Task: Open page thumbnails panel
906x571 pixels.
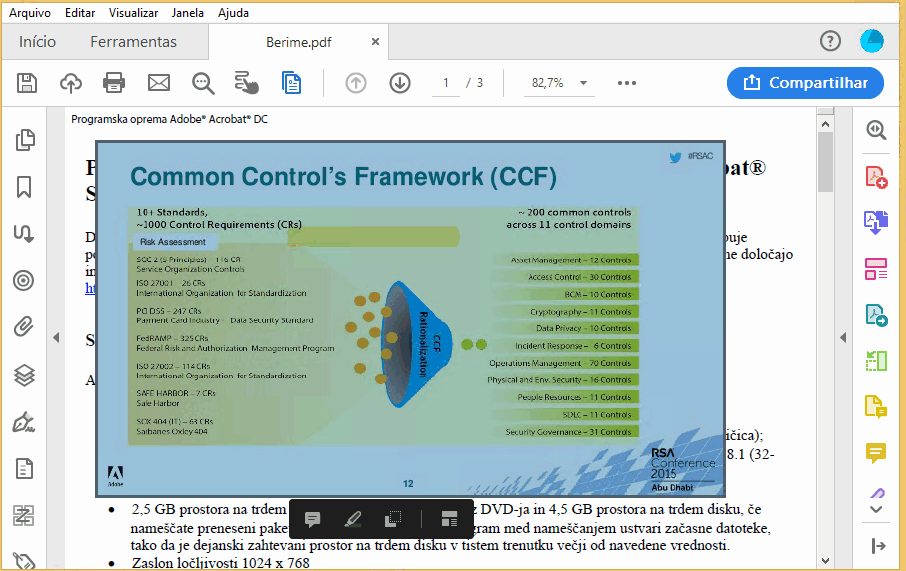Action: click(x=24, y=140)
